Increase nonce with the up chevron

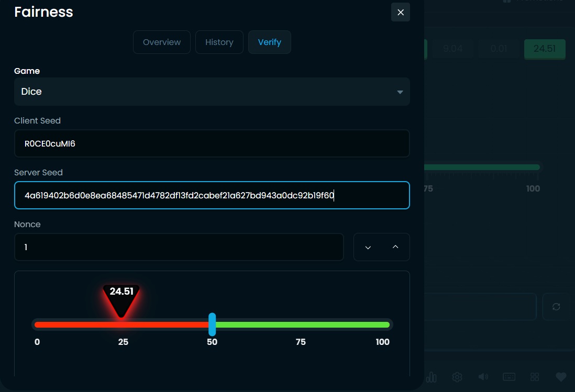pyautogui.click(x=395, y=247)
